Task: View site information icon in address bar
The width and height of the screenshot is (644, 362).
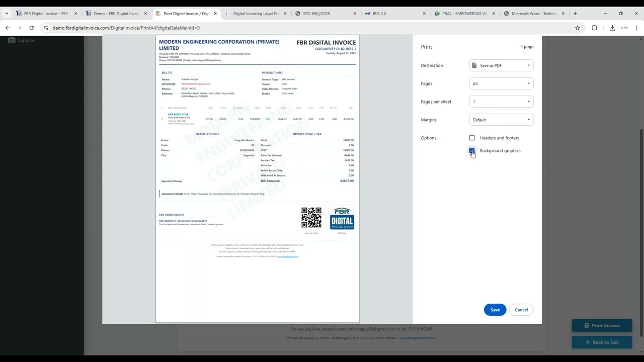Action: [46, 28]
